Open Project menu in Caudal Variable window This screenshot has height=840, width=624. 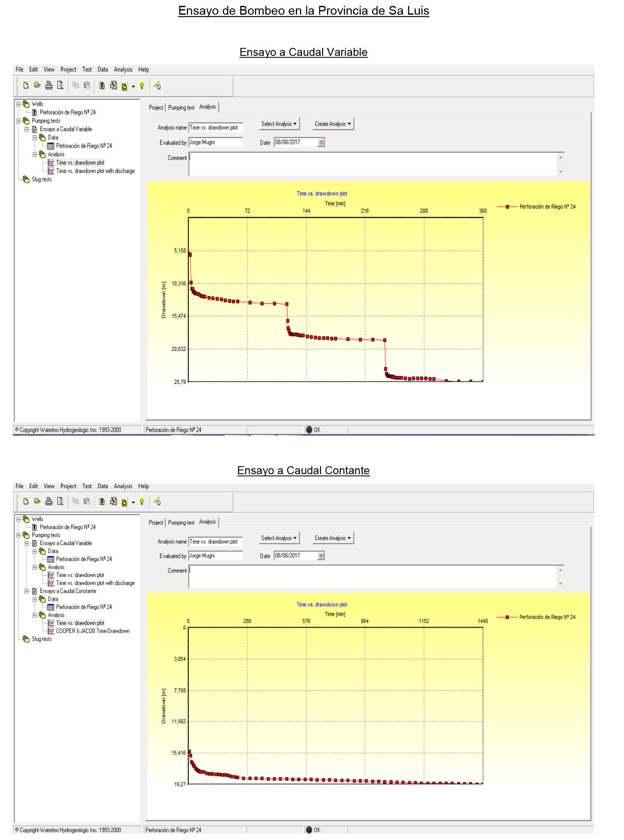click(x=68, y=70)
